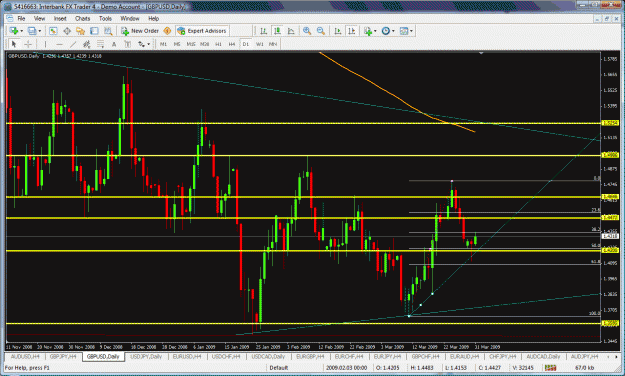Open the Navigator panel icon
This screenshot has height=376, width=625.
81,31
